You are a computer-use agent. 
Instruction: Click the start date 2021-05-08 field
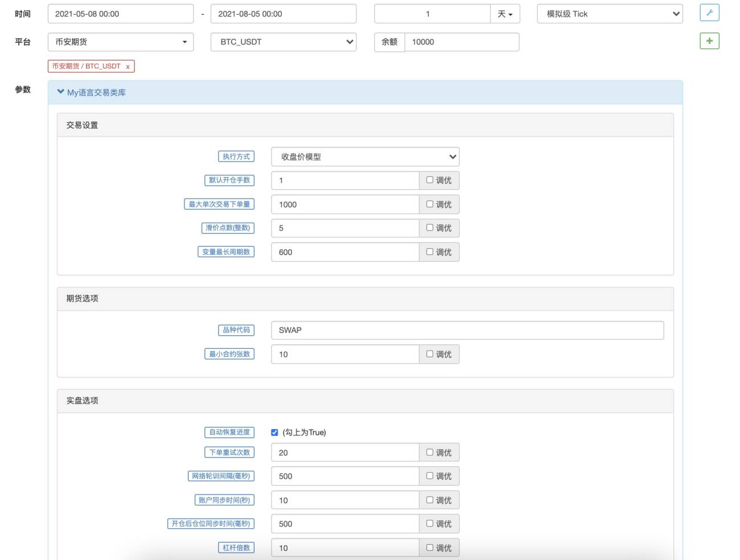(121, 14)
